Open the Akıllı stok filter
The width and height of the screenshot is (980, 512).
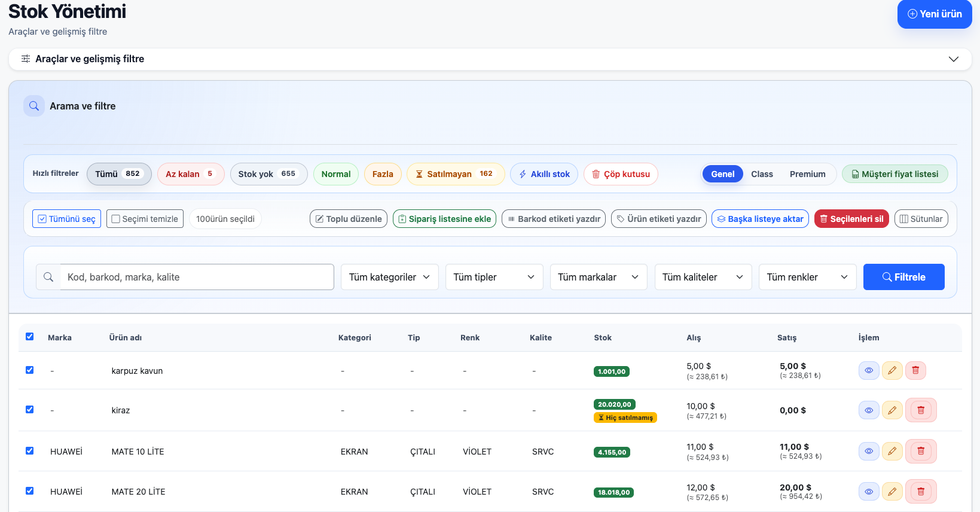[544, 174]
